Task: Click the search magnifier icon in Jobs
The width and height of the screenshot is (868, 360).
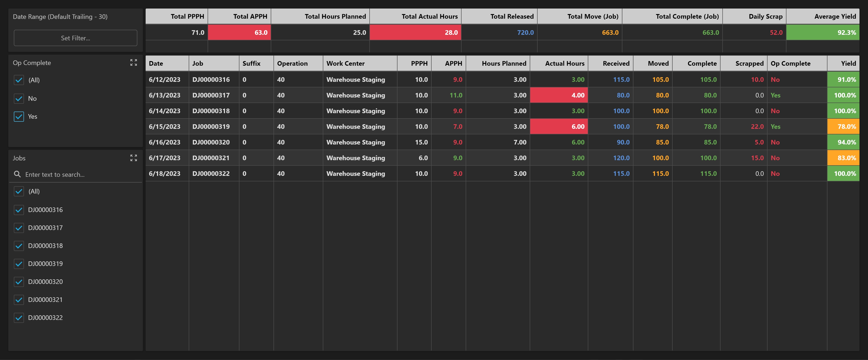Action: [17, 174]
